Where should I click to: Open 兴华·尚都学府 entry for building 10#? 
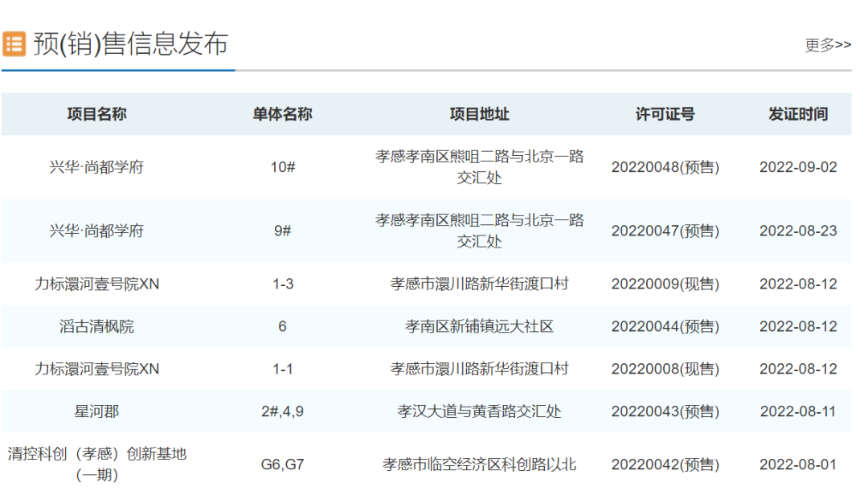pos(96,167)
